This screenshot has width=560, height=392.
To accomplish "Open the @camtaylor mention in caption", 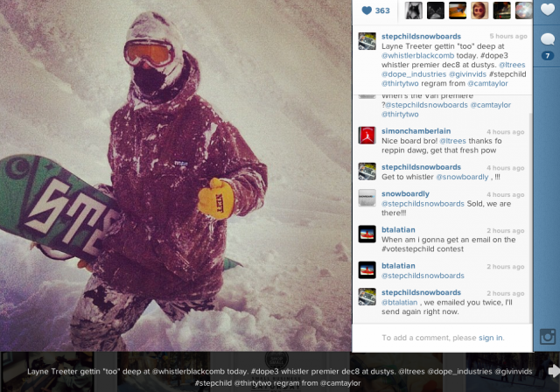I will [x=487, y=83].
